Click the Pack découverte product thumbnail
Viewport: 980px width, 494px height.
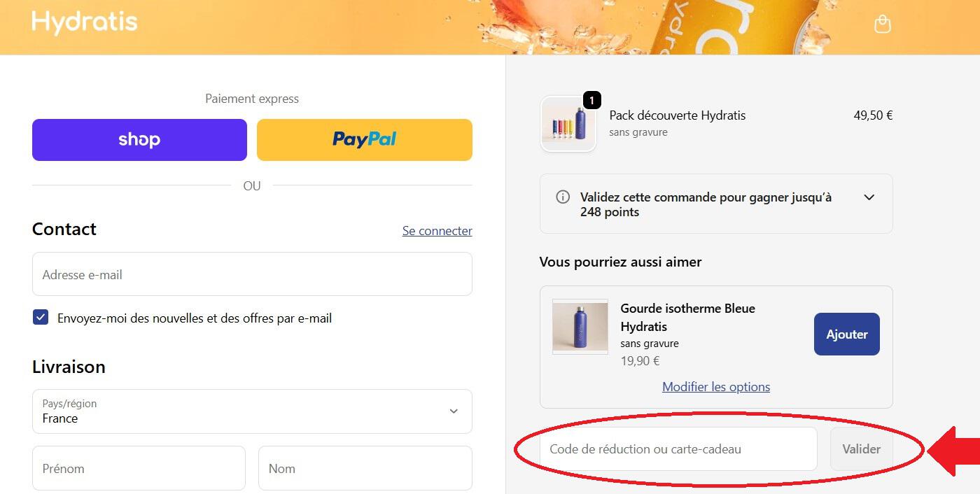pos(568,125)
